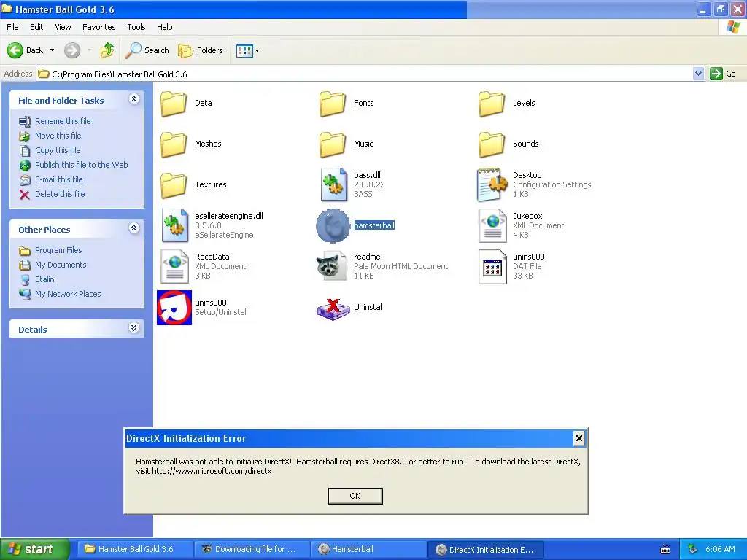Click the selected hamsterball file name label

(x=374, y=225)
